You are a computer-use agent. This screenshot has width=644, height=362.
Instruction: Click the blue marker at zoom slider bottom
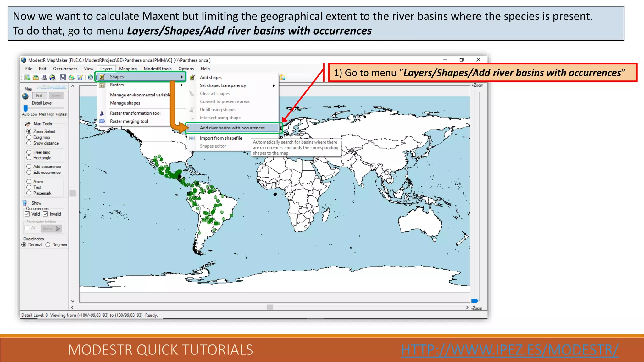pyautogui.click(x=475, y=301)
